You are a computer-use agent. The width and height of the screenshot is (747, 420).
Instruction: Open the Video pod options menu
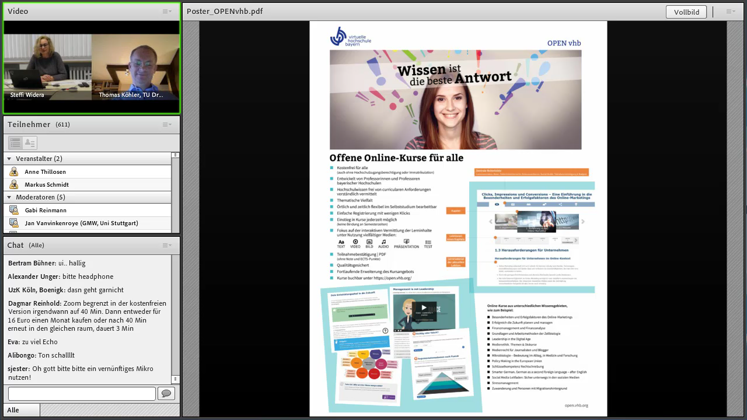pos(168,12)
